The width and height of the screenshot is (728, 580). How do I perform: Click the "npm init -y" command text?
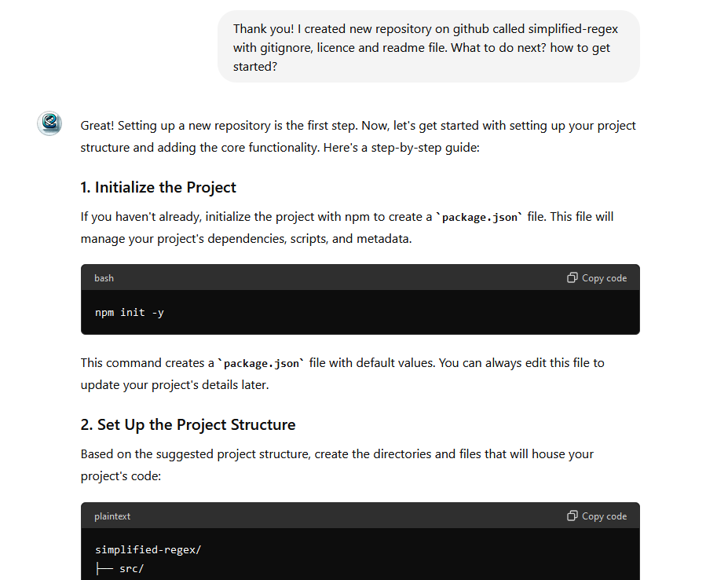coord(130,312)
